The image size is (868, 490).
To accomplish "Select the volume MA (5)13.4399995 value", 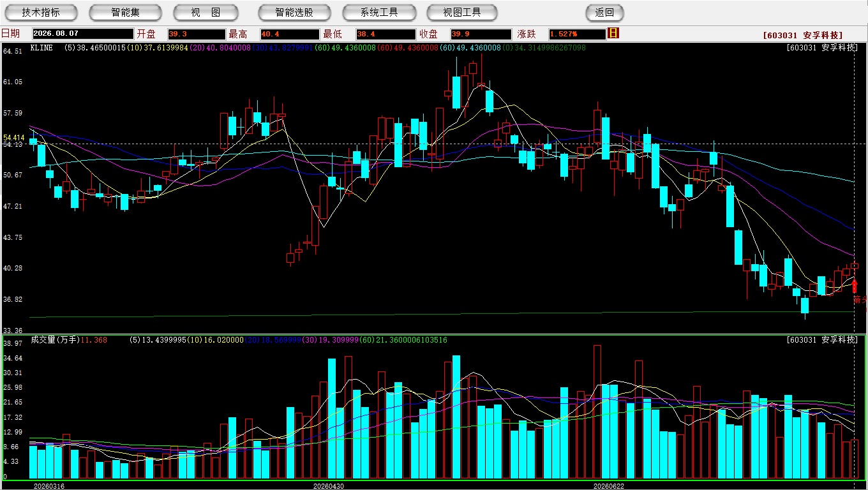I will tap(156, 341).
